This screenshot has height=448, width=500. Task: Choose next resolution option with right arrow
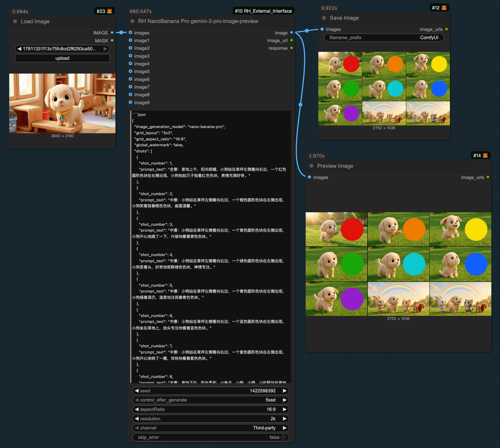pos(285,419)
